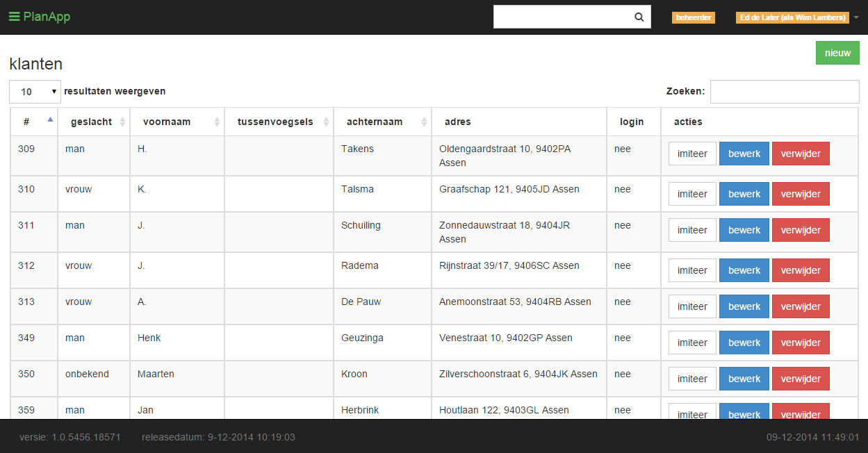Click the PlanApp brand title
This screenshot has height=453, width=868.
coord(47,17)
